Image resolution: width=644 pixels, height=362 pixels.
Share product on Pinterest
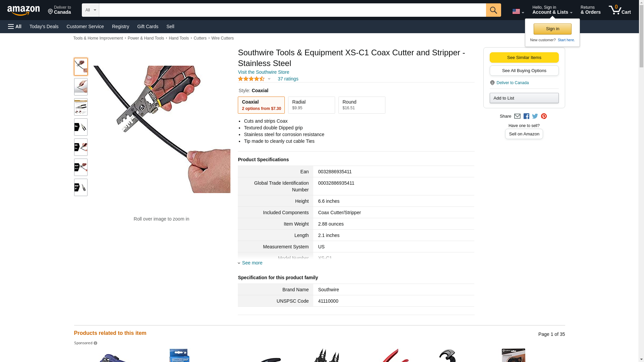544,116
